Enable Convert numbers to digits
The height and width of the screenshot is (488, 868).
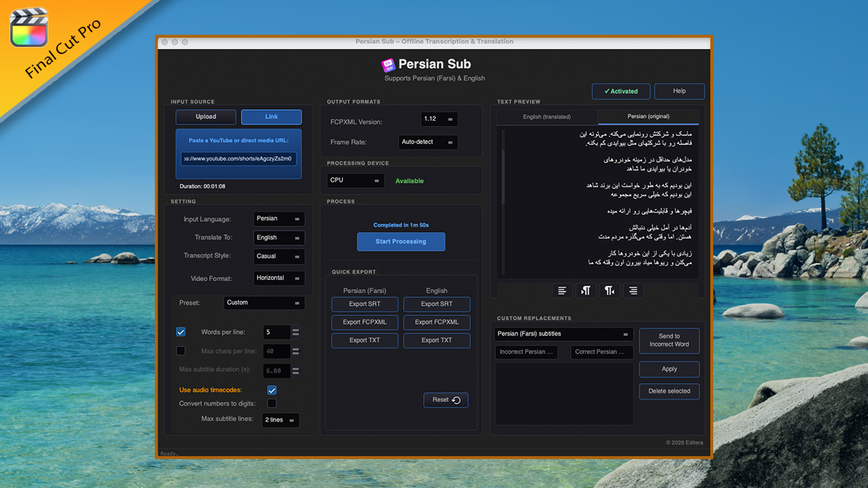[272, 403]
